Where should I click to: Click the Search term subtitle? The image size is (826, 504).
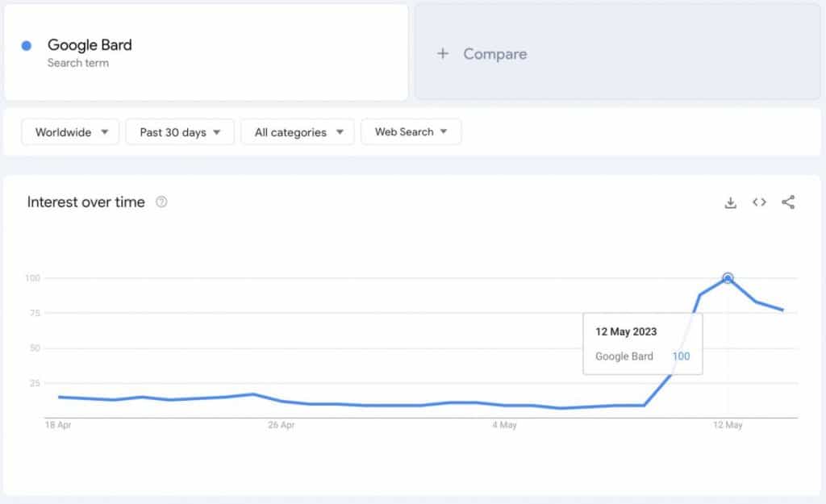tap(78, 63)
